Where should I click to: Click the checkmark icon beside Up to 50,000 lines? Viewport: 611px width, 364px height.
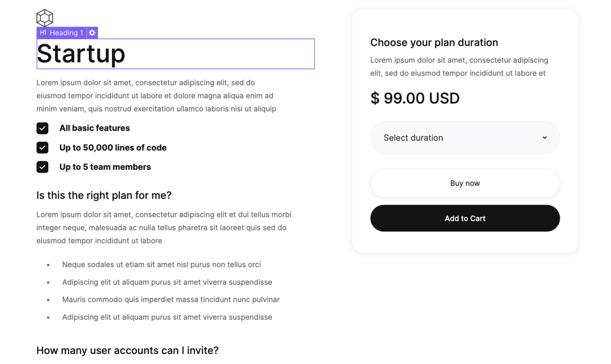42,148
